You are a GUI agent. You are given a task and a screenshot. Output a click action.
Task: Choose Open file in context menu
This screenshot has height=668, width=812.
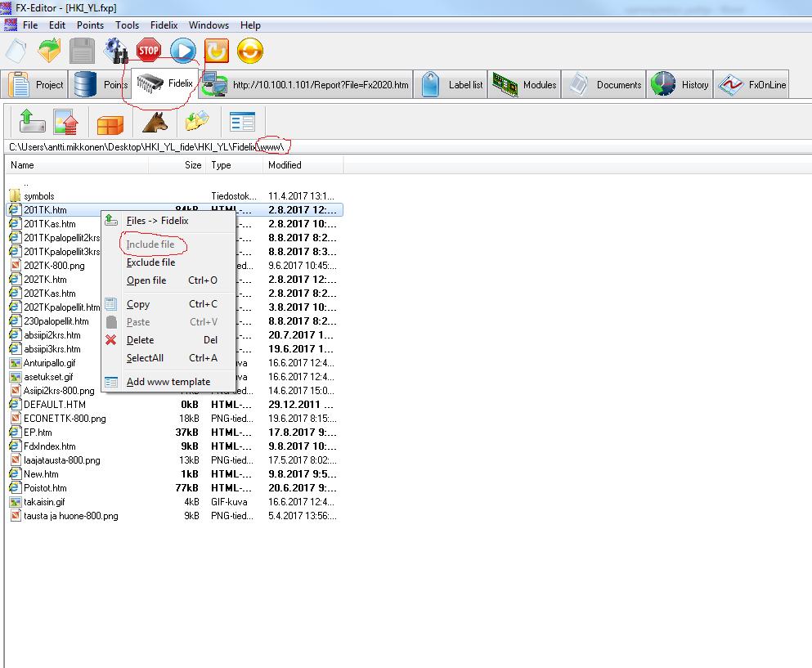[168, 280]
